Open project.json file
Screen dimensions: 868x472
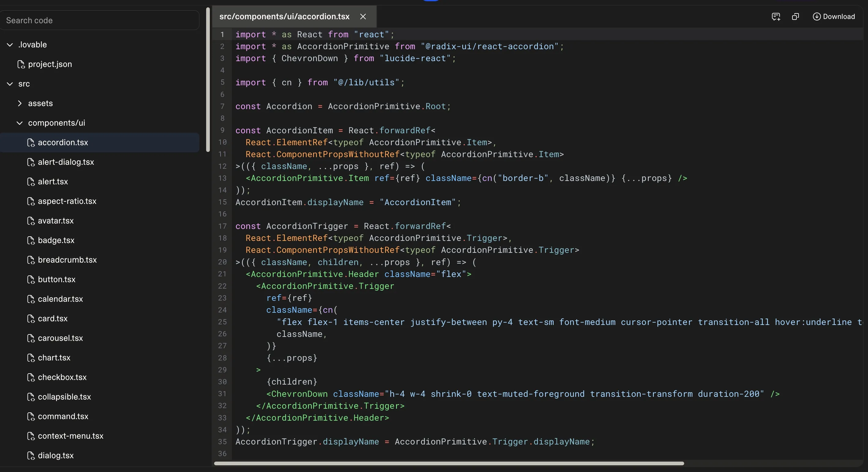tap(50, 64)
